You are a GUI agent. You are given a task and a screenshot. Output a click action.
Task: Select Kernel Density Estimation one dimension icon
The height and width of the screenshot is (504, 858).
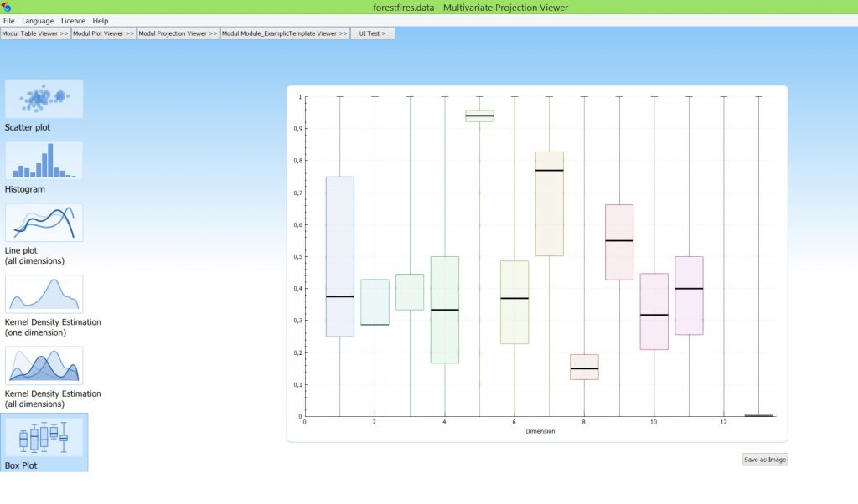point(44,294)
